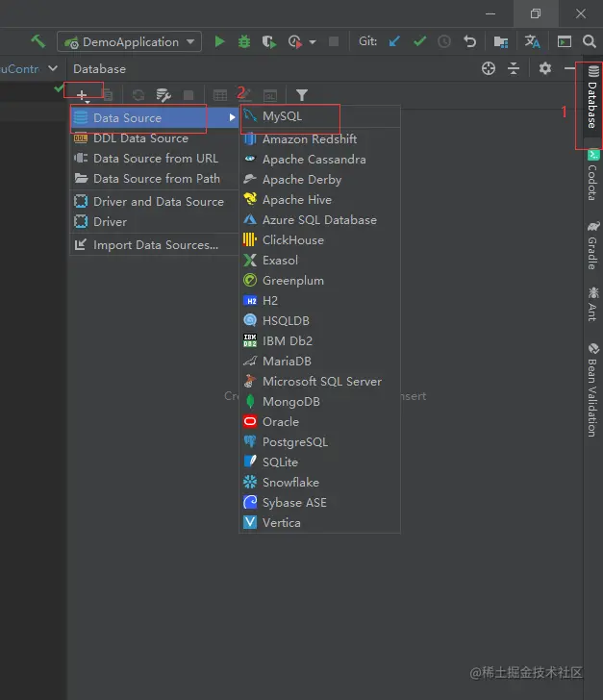Open Database panel gear settings
The height and width of the screenshot is (700, 603).
(545, 68)
